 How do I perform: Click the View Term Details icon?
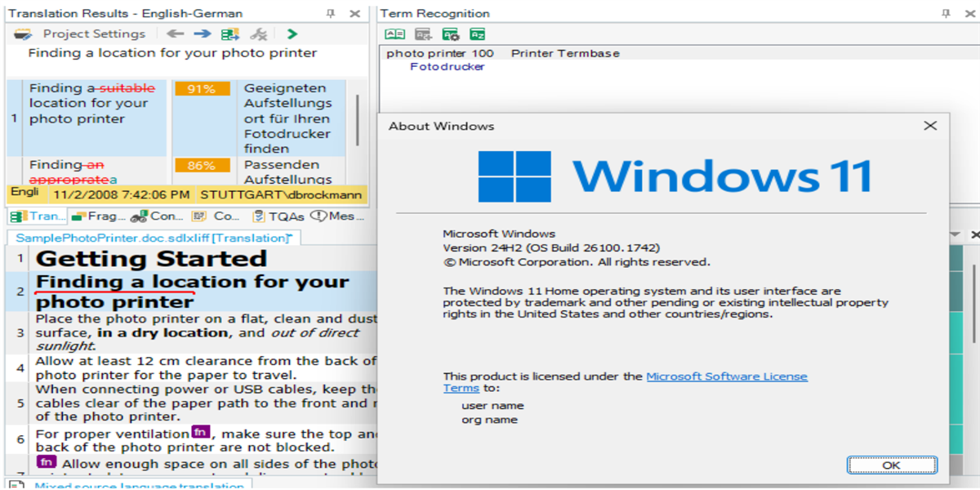click(x=394, y=33)
